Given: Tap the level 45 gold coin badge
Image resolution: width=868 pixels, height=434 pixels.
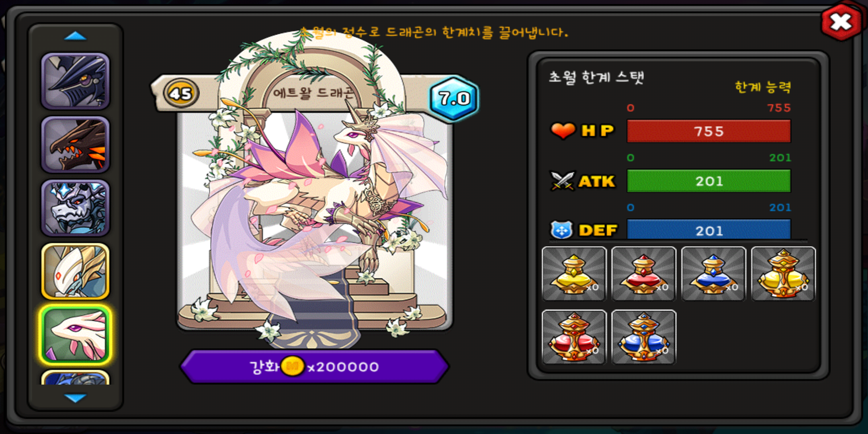Looking at the screenshot, I should [181, 94].
